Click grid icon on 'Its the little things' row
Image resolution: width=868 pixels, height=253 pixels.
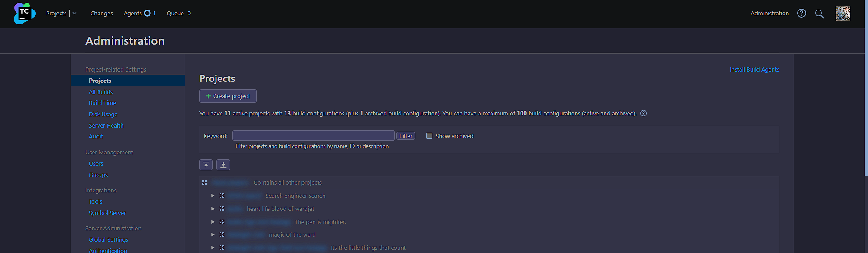(x=222, y=248)
